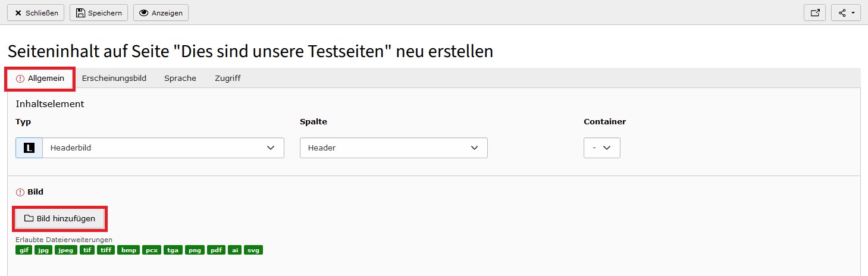
Task: Expand the Typ Headerbild dropdown
Action: point(163,148)
